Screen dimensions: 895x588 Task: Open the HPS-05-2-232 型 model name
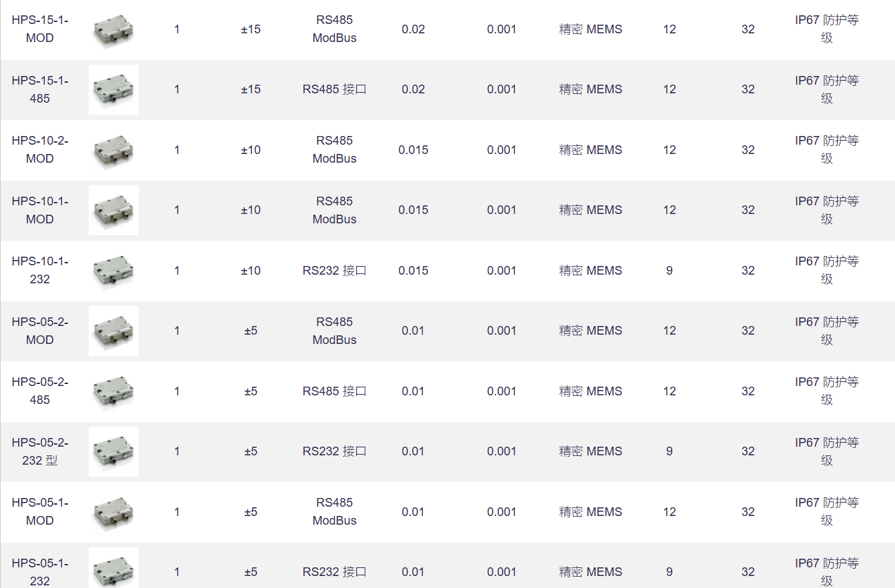click(40, 451)
